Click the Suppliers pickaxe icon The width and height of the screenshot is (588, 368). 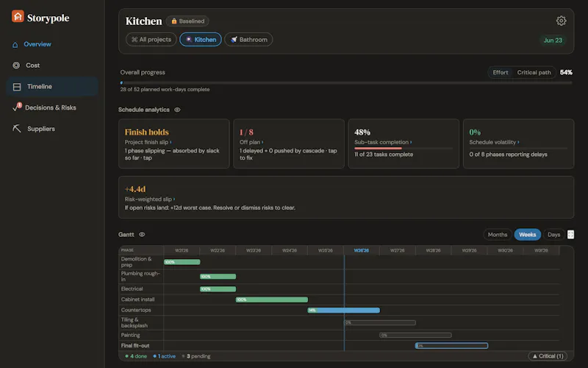[17, 128]
